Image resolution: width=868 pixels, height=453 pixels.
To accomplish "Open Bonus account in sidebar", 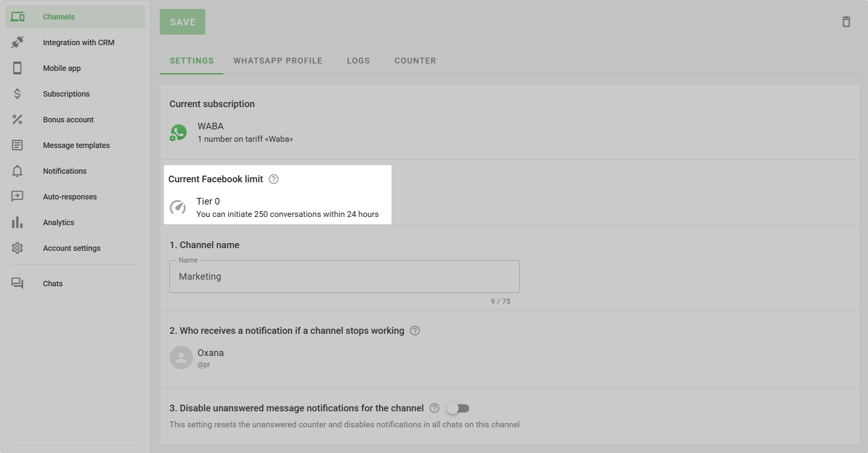I will pyautogui.click(x=76, y=120).
